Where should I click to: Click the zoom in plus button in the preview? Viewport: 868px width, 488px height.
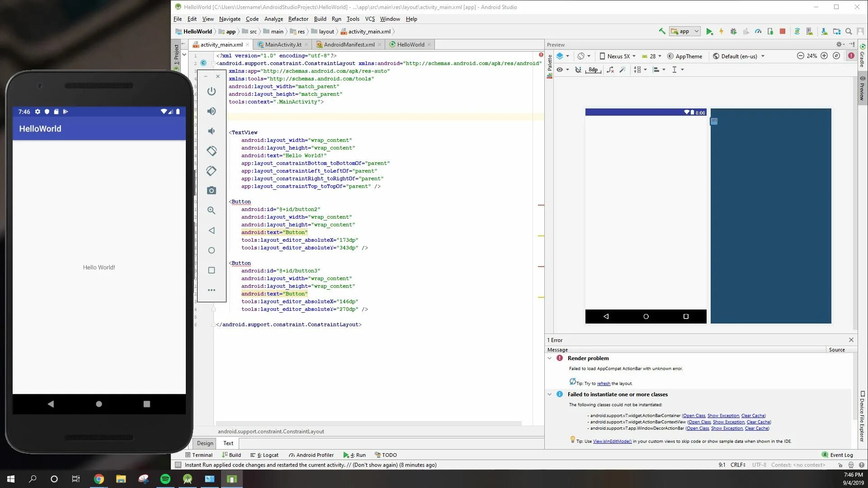point(824,56)
